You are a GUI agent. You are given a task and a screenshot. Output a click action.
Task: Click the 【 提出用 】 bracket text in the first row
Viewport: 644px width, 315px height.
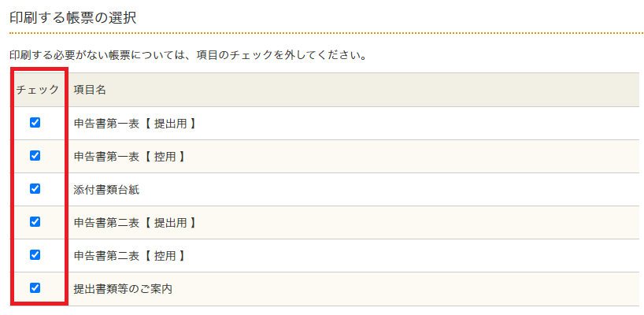coord(170,124)
